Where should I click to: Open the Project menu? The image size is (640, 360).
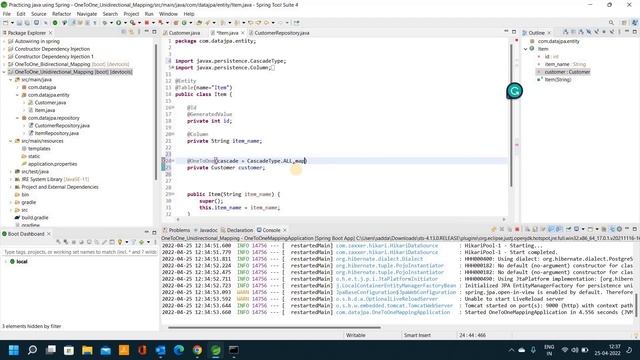pos(131,14)
